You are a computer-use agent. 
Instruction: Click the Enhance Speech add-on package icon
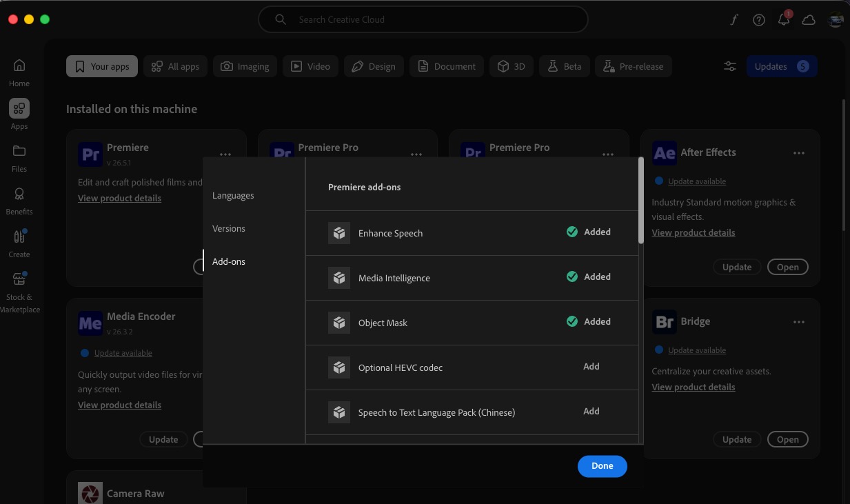[x=339, y=233]
